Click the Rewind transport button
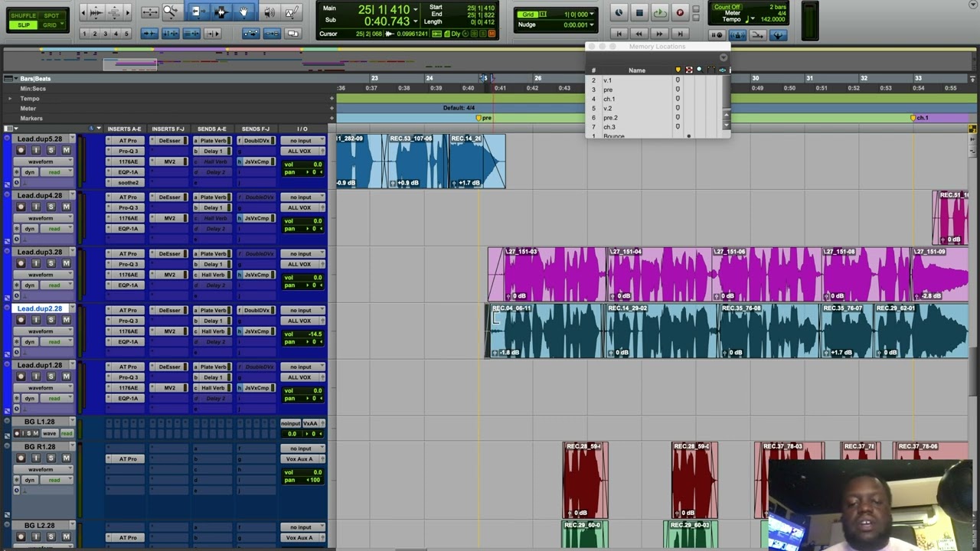The width and height of the screenshot is (980, 551). click(x=639, y=34)
